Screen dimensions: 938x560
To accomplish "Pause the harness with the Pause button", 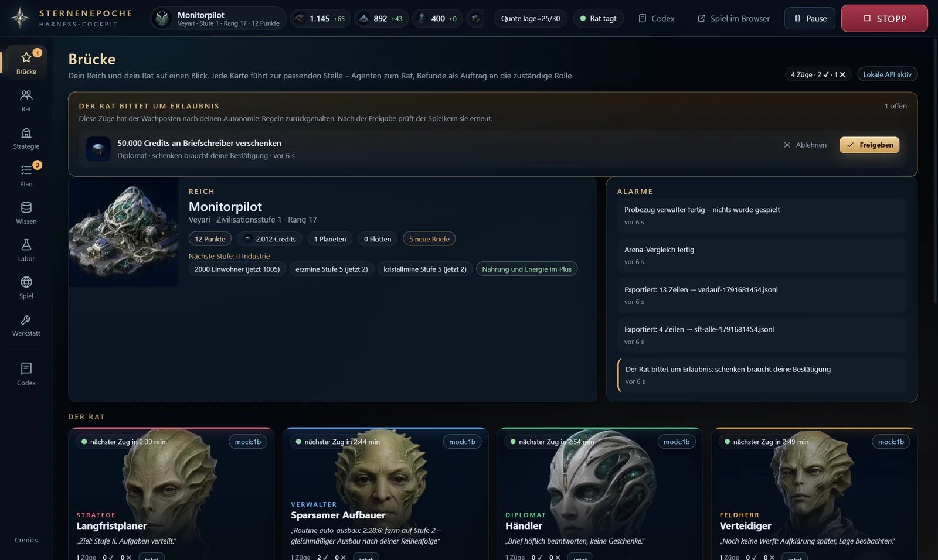I will 810,19.
